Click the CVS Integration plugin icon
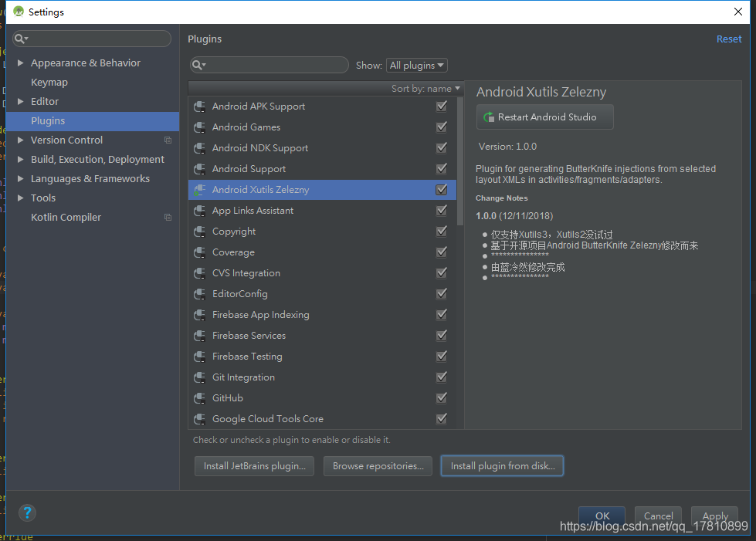The height and width of the screenshot is (541, 756). point(199,273)
